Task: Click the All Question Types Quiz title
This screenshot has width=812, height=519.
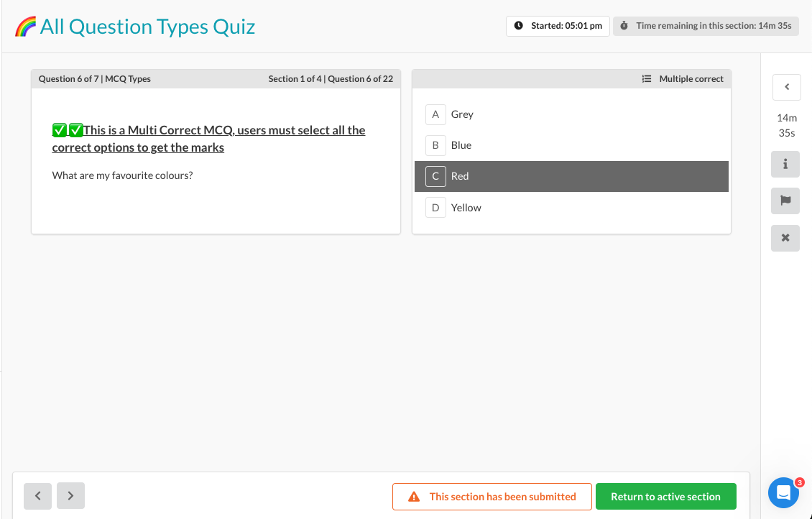Action: click(147, 27)
